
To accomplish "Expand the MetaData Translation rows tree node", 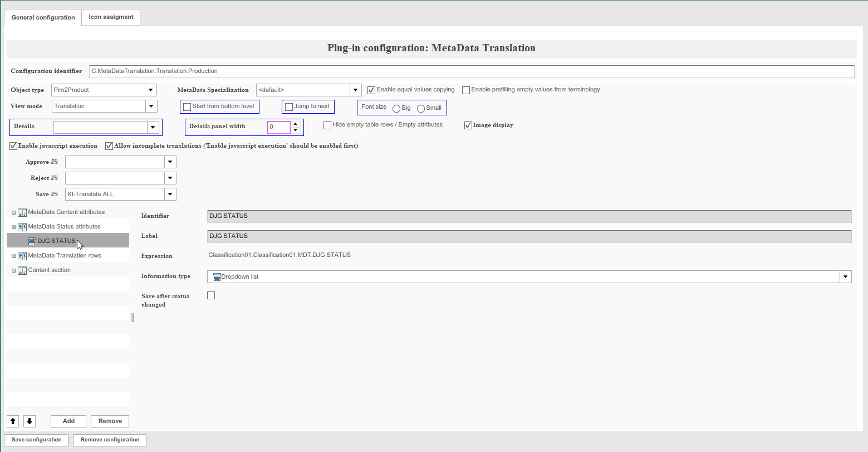I will point(13,255).
